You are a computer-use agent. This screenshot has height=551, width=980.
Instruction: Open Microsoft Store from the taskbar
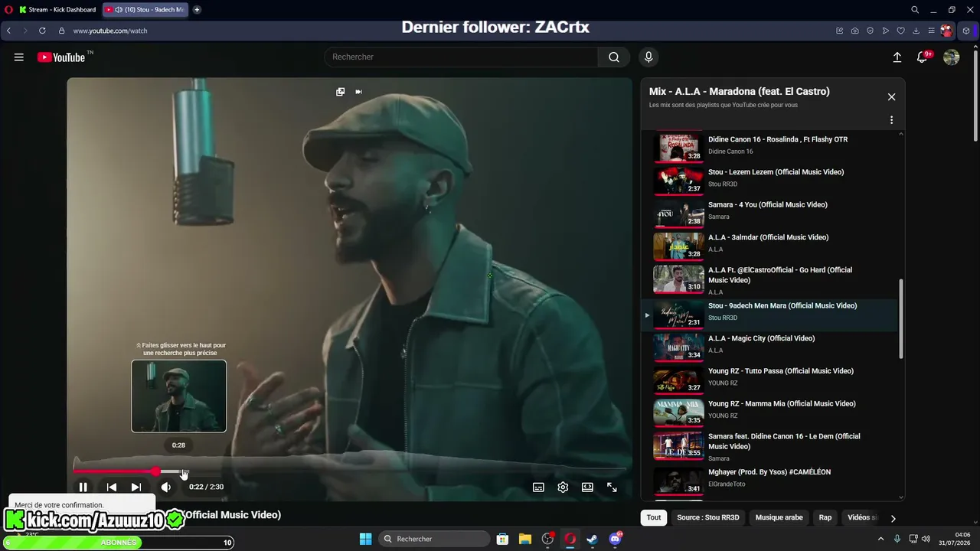tap(502, 539)
